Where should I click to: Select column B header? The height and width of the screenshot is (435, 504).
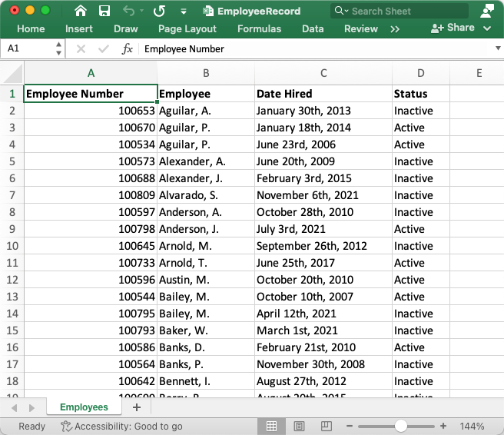[x=206, y=73]
